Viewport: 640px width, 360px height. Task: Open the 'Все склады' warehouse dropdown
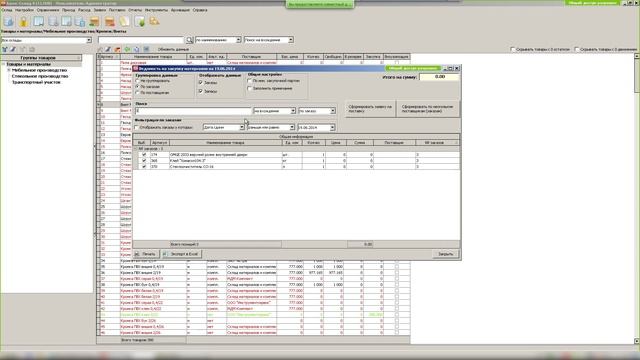click(89, 40)
